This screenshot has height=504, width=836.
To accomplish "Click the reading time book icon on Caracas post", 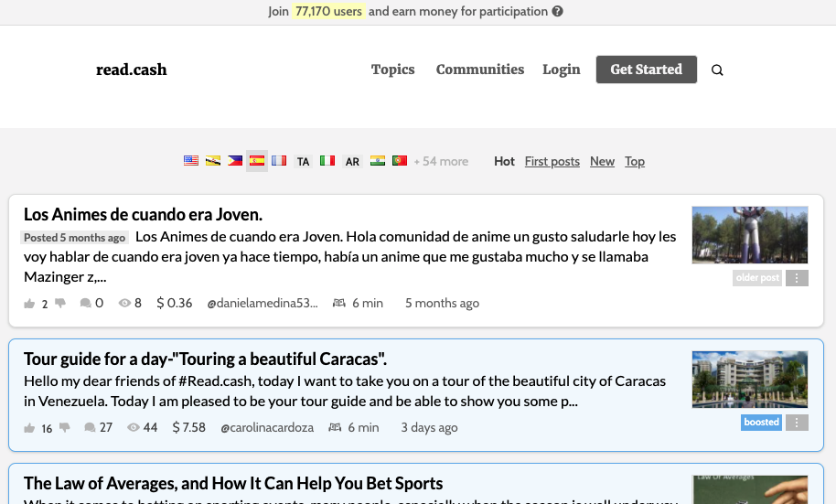I will point(335,427).
